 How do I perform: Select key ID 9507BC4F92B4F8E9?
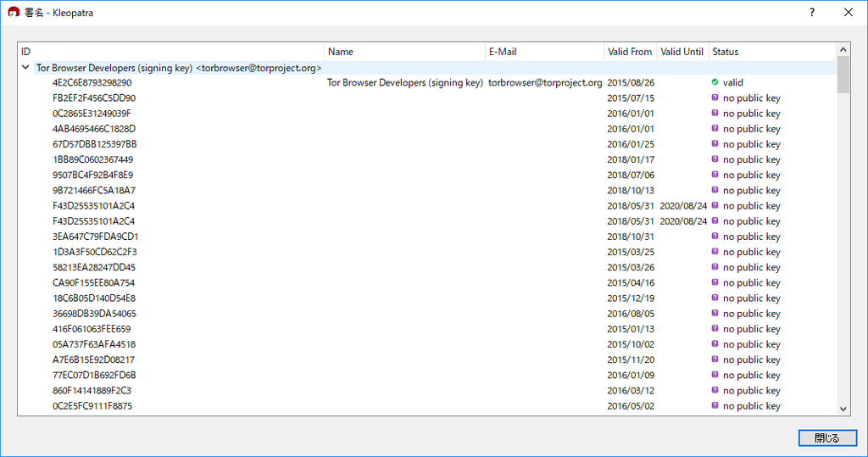pyautogui.click(x=93, y=175)
